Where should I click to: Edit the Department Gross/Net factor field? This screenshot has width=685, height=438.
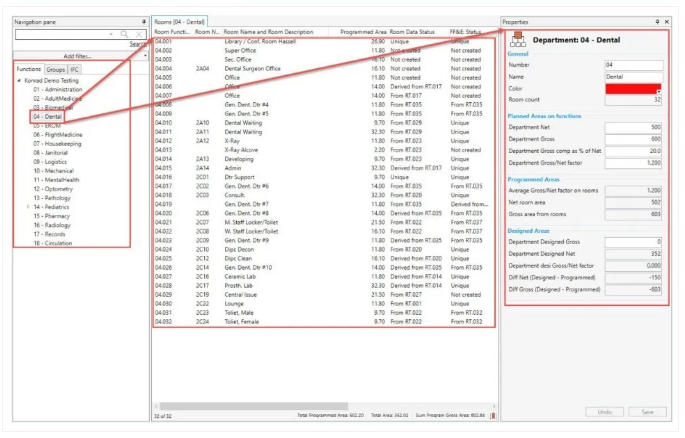pos(633,163)
